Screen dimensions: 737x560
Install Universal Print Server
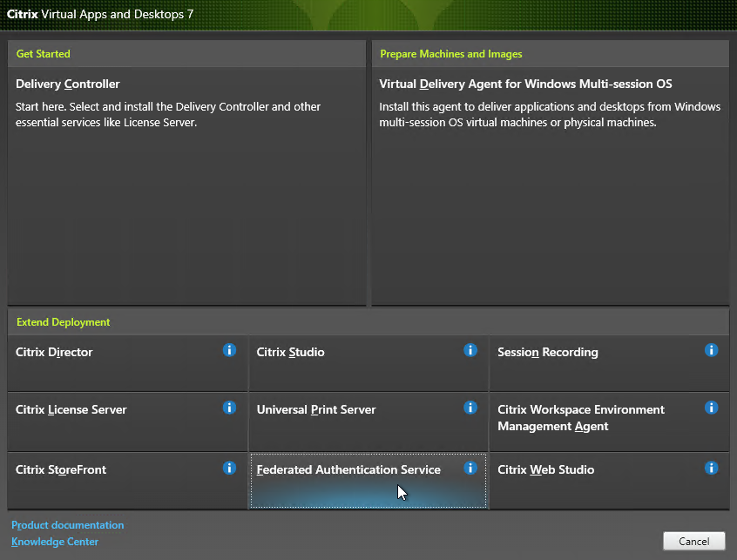tap(368, 422)
